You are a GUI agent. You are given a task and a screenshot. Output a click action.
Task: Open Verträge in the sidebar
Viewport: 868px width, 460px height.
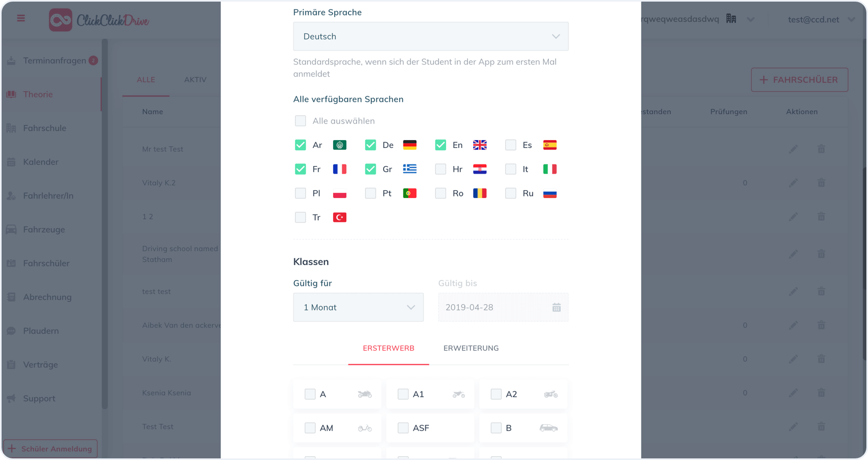pos(40,365)
